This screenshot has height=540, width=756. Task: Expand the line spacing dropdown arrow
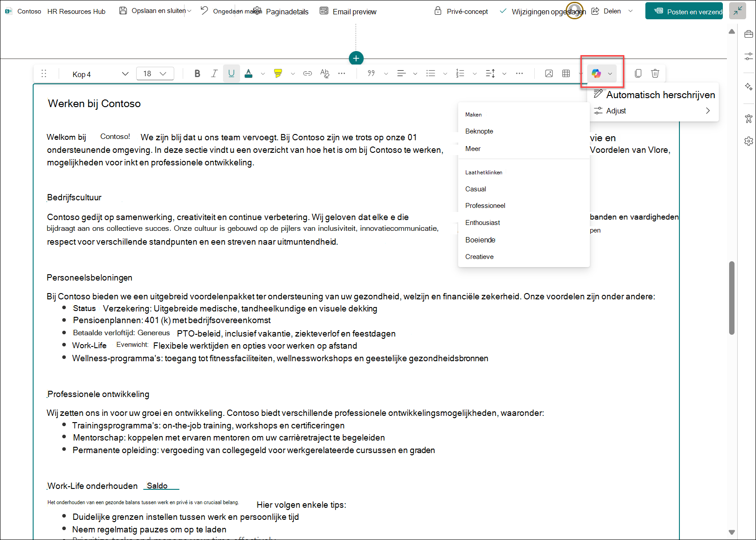tap(504, 73)
